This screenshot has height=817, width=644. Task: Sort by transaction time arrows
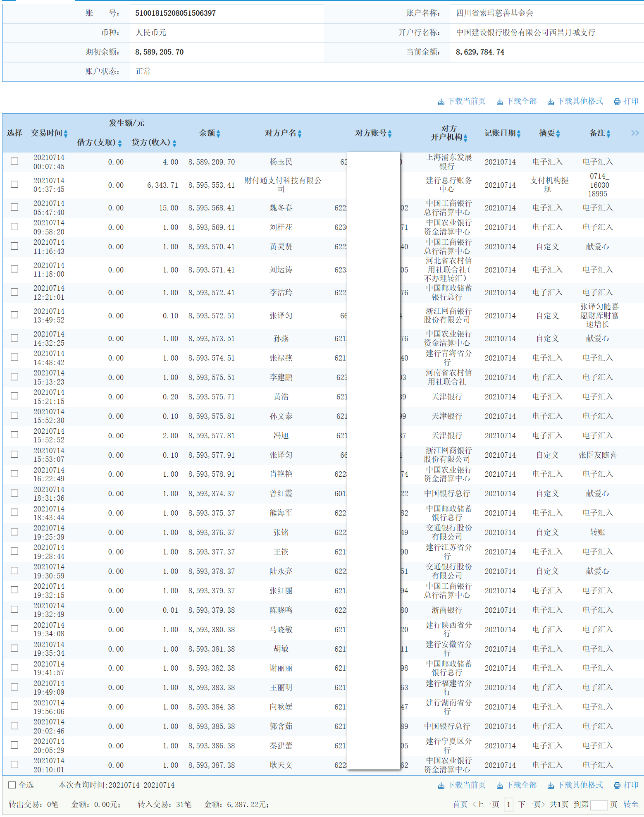66,134
